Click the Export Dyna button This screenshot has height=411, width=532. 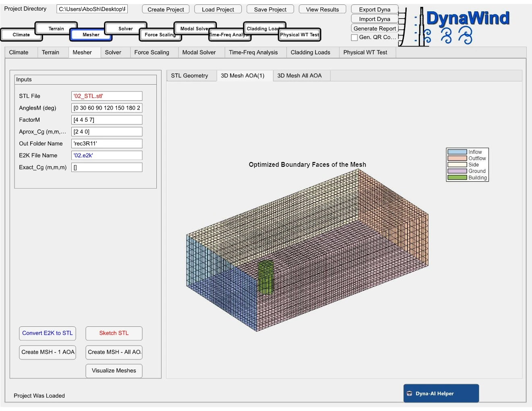(x=374, y=9)
